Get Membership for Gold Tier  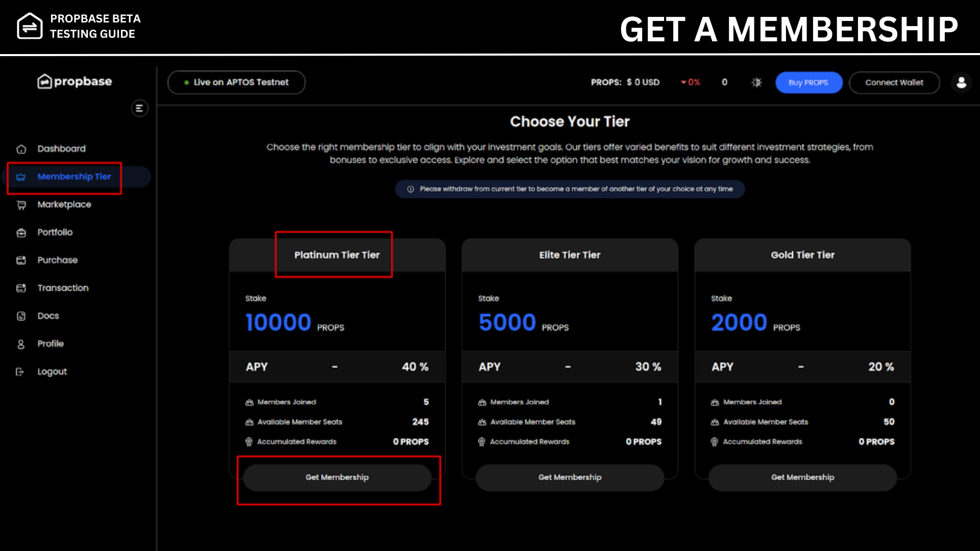coord(802,478)
